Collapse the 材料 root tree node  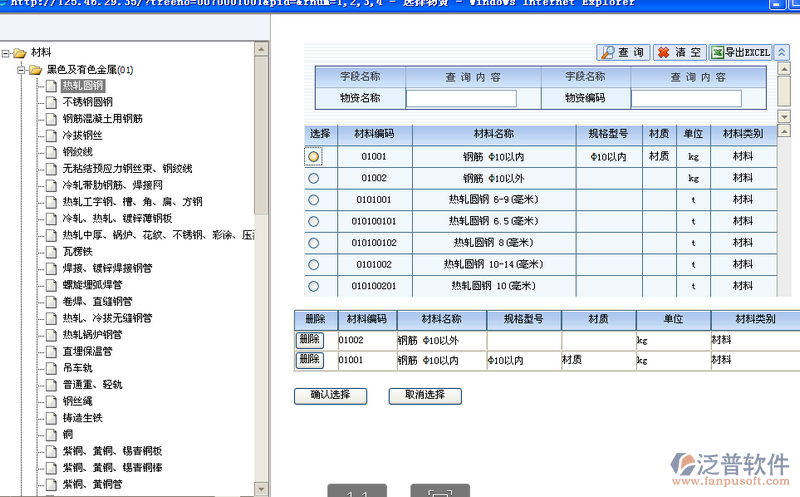coord(6,52)
